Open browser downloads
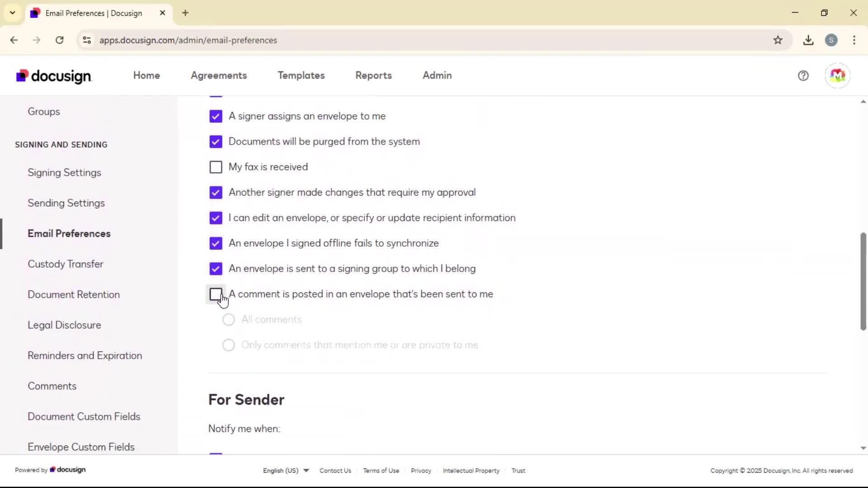Viewport: 868px width, 488px height. point(808,40)
